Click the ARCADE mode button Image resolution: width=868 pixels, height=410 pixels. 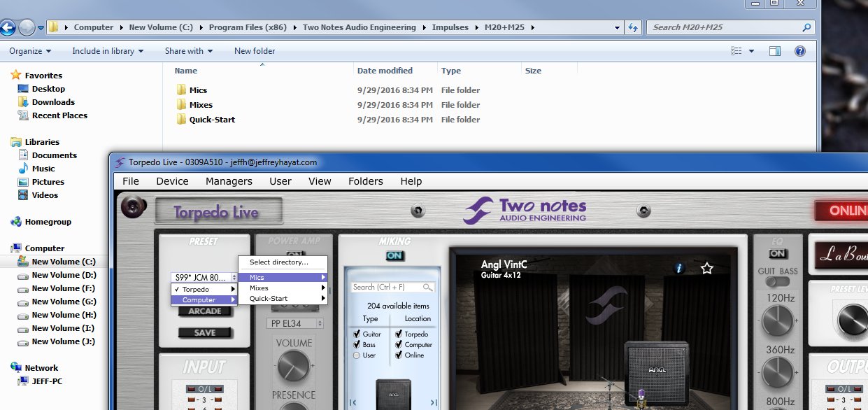tap(205, 311)
